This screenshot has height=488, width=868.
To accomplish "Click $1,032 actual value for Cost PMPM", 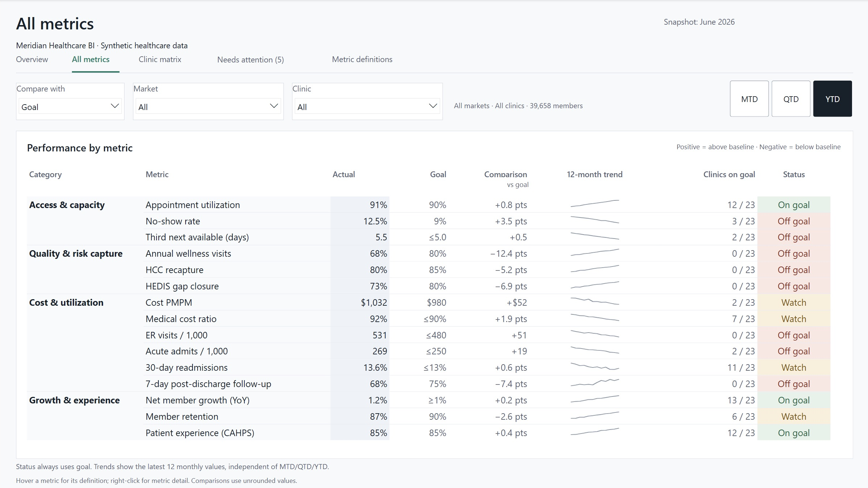I will 374,302.
